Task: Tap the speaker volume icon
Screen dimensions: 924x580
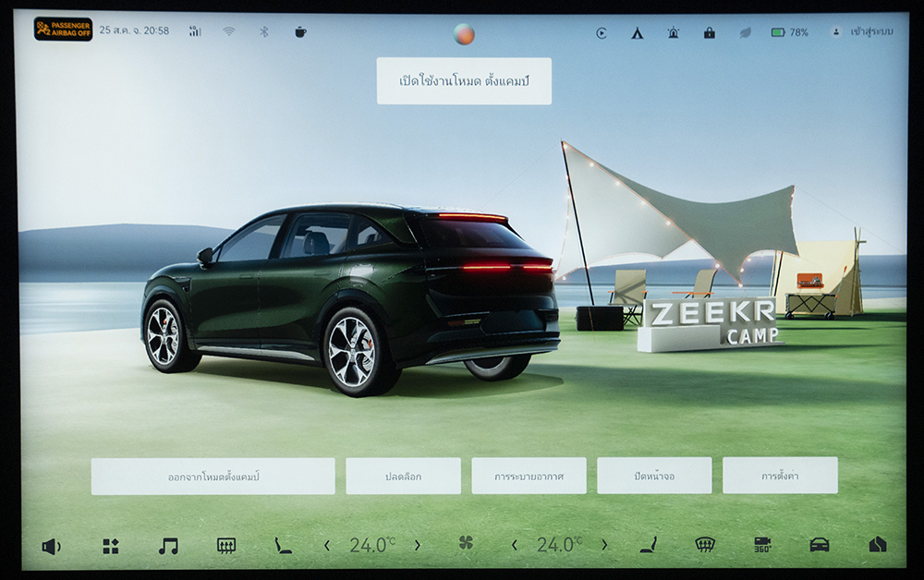Action: (x=50, y=546)
